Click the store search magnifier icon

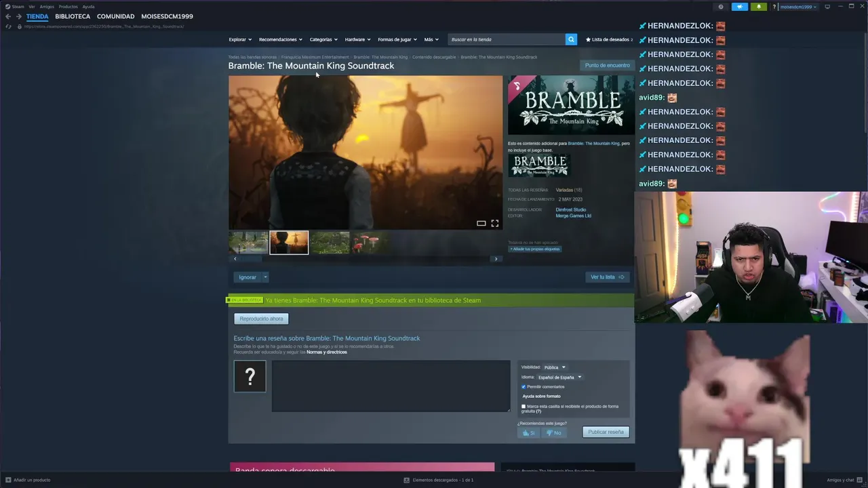(x=571, y=39)
